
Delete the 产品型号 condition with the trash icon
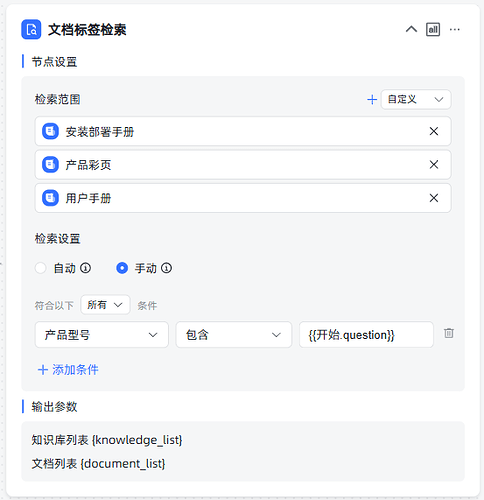coord(449,333)
